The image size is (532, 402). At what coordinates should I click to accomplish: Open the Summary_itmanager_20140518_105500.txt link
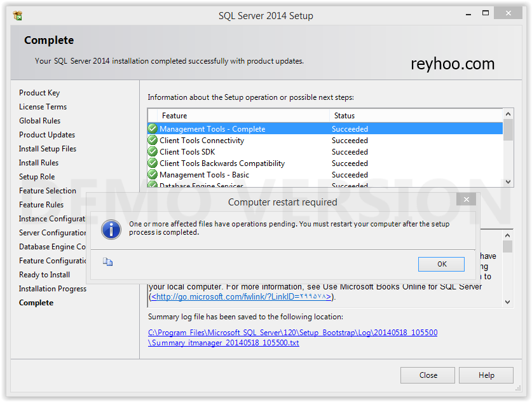224,343
